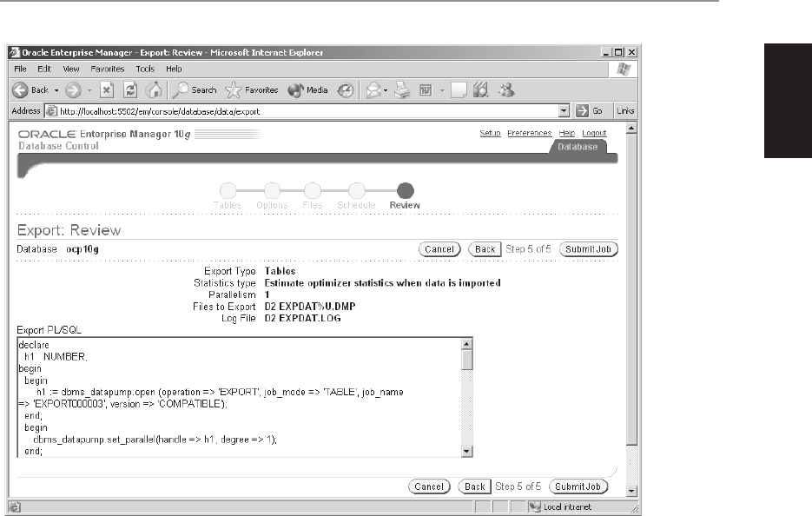
Task: Click the Home icon in toolbar
Action: (x=154, y=90)
